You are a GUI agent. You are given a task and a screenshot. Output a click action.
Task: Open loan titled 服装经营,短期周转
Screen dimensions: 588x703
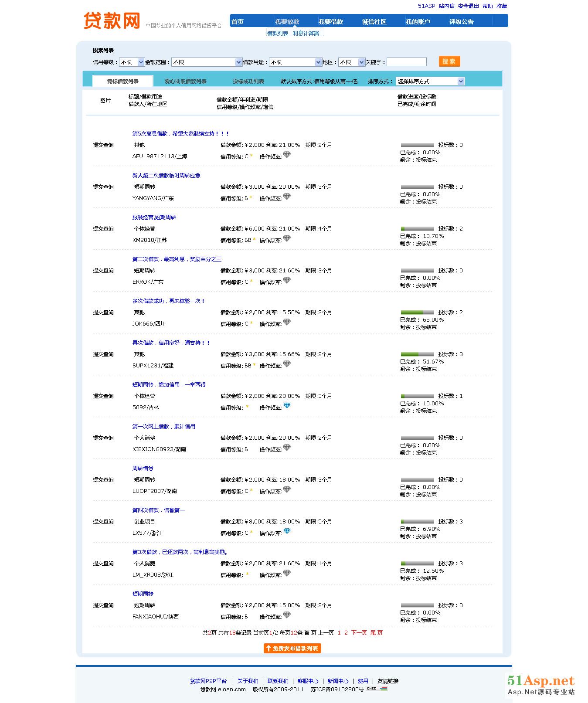pos(154,217)
